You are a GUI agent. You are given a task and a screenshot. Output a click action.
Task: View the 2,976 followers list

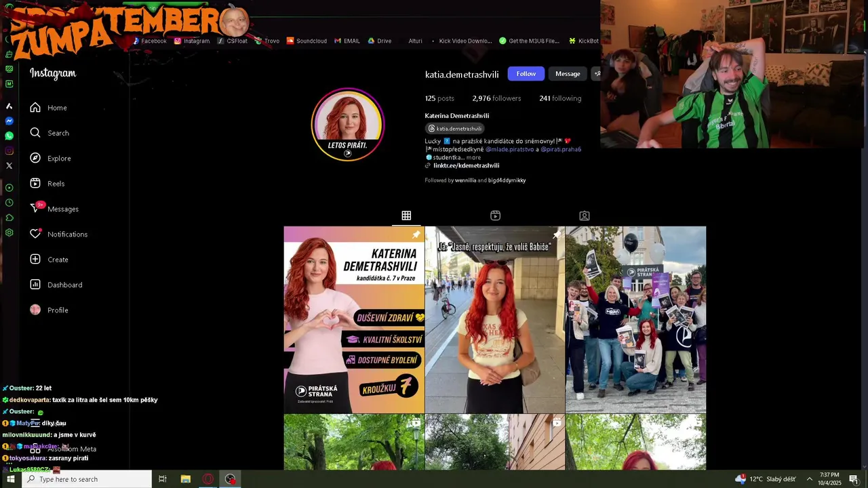coord(496,98)
